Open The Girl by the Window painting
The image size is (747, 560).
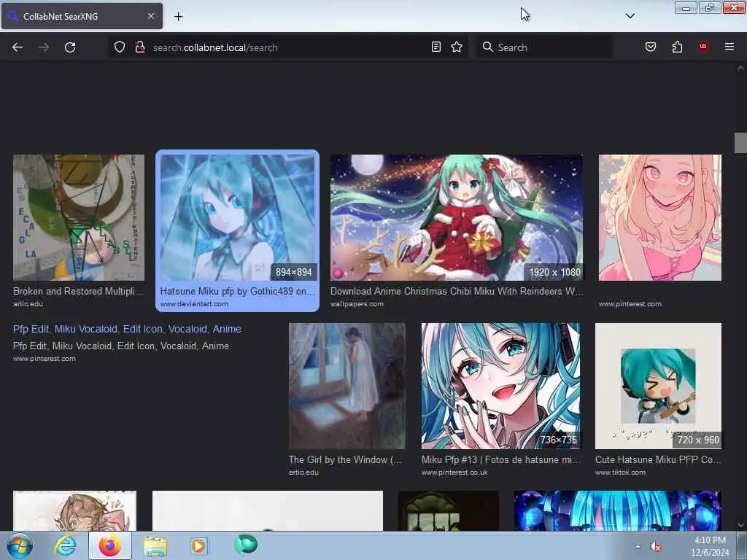pyautogui.click(x=347, y=386)
